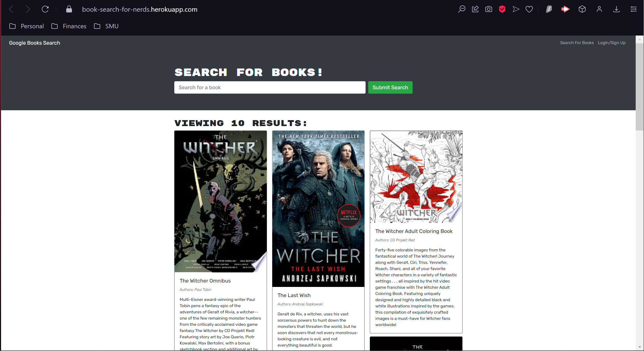Open the Finances bookmarks folder
Screen dimensions: 644x351
69,26
